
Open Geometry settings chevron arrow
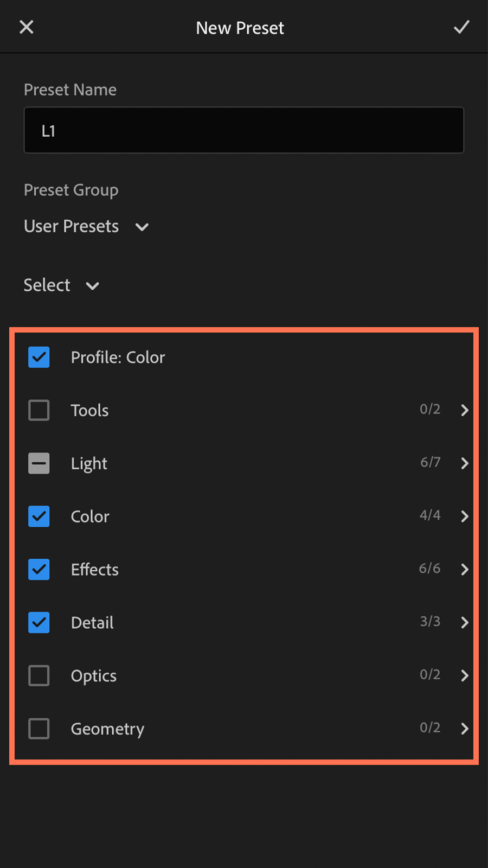(465, 729)
